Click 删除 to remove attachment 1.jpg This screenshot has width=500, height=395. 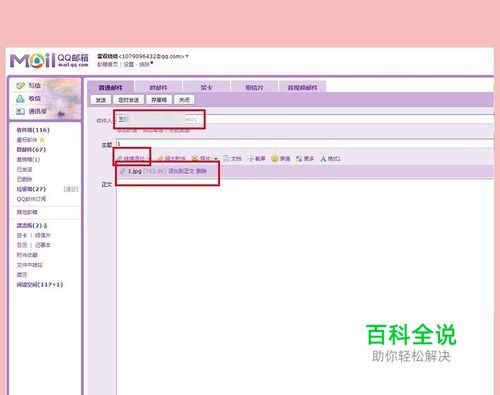tap(201, 171)
